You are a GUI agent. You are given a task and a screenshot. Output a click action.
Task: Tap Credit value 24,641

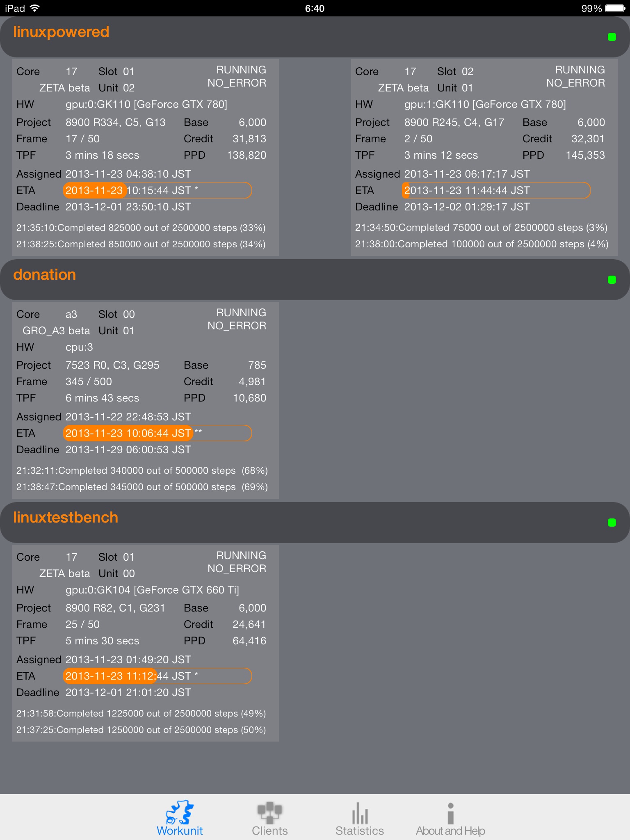(x=249, y=624)
